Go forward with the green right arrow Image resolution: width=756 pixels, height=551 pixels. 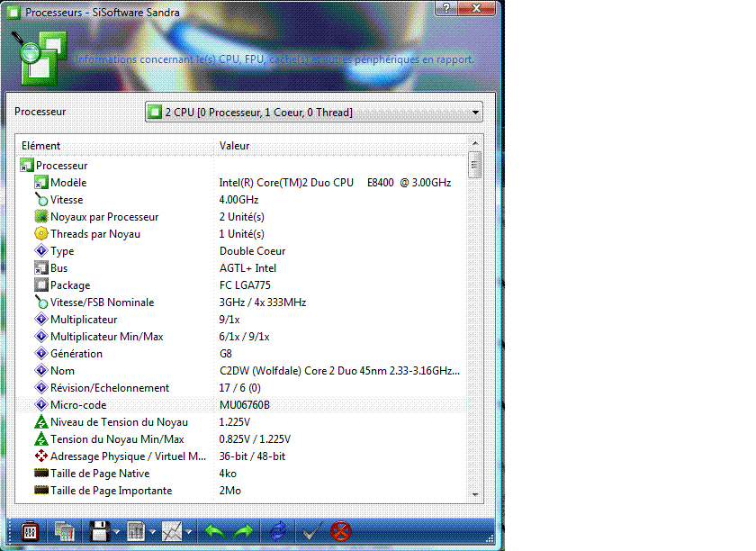244,532
